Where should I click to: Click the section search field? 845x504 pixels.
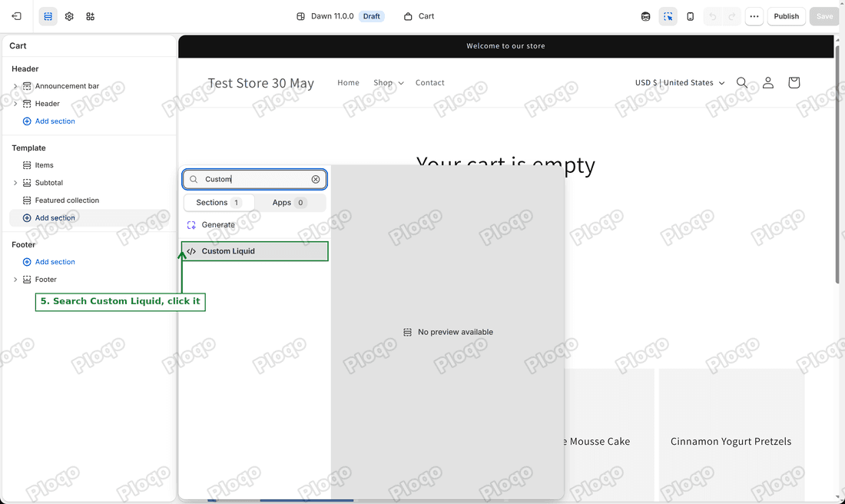coord(254,179)
